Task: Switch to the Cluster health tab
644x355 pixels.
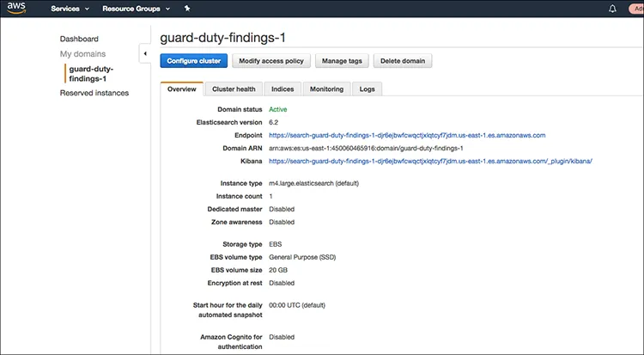Action: point(234,89)
